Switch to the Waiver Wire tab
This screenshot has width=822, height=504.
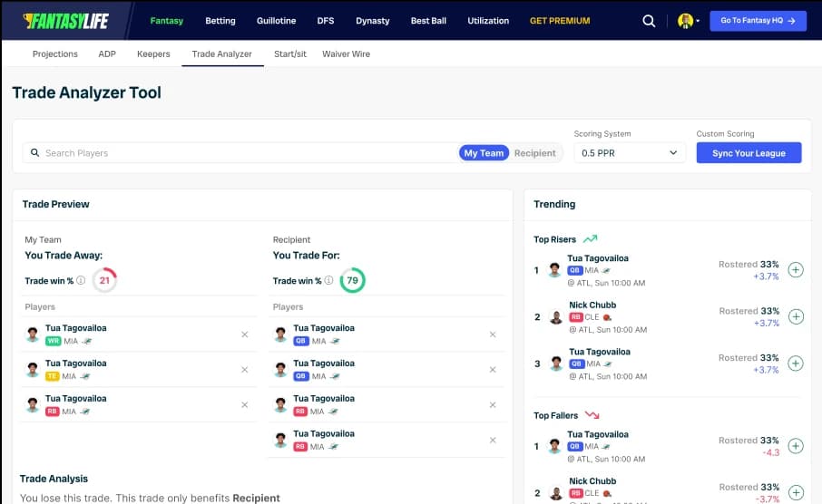click(x=346, y=54)
